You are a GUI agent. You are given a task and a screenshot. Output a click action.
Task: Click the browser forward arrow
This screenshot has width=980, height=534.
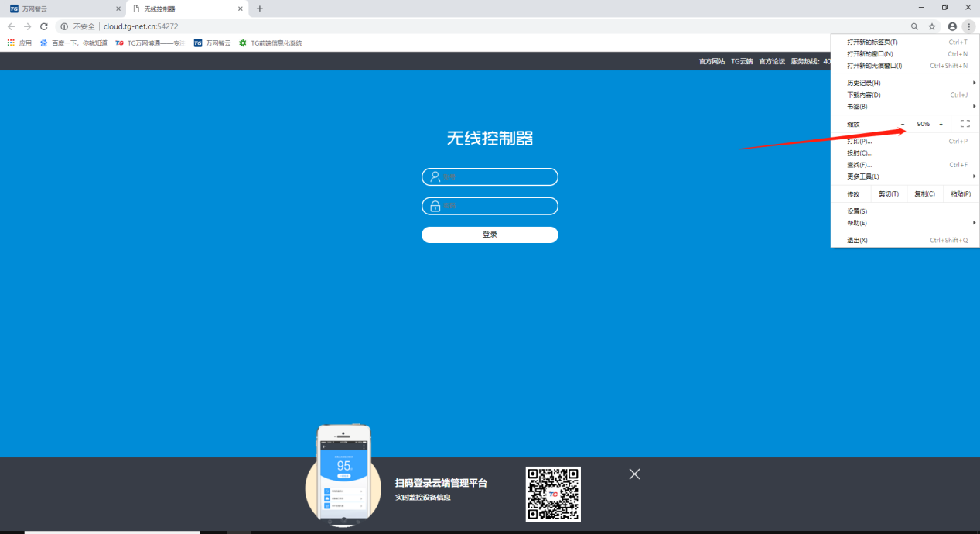(x=28, y=26)
